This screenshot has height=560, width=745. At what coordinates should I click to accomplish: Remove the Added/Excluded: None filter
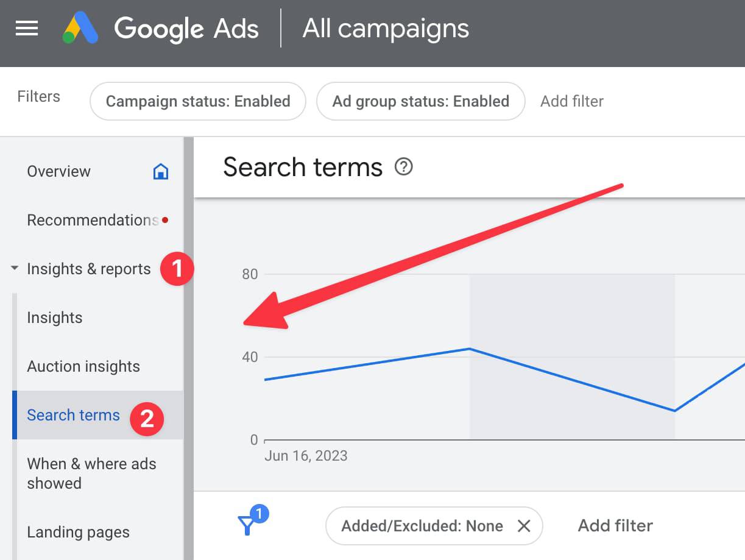[524, 526]
